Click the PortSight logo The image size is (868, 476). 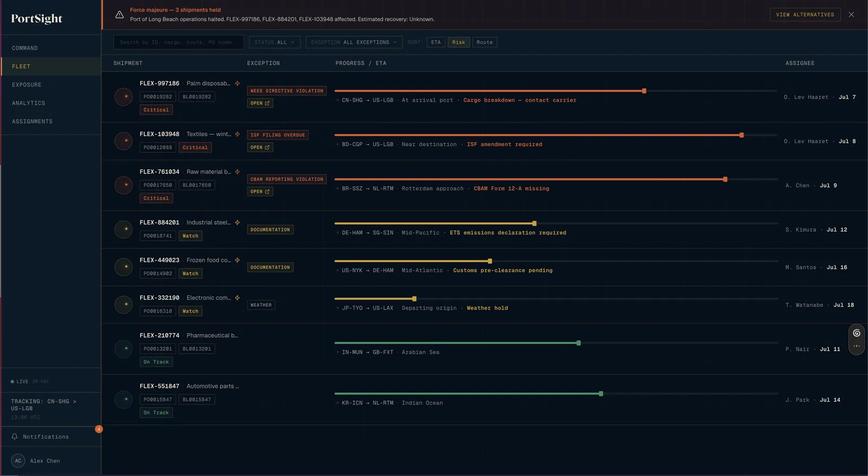tap(37, 18)
